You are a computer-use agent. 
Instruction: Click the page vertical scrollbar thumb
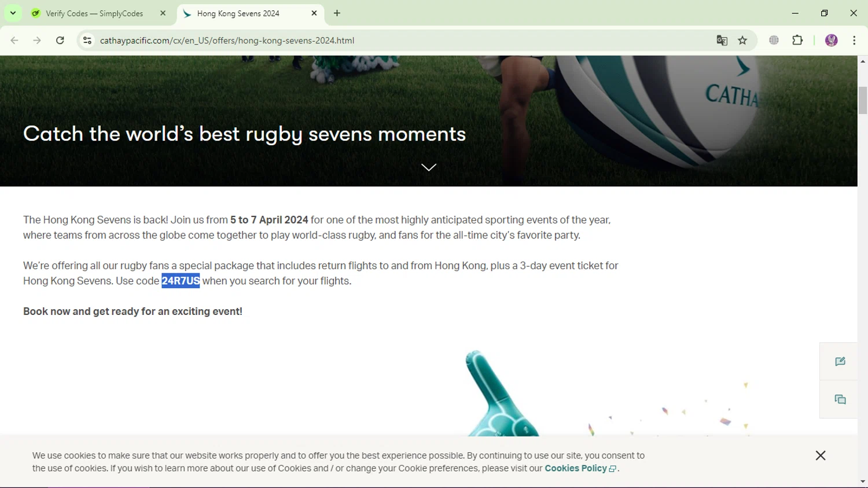point(863,100)
